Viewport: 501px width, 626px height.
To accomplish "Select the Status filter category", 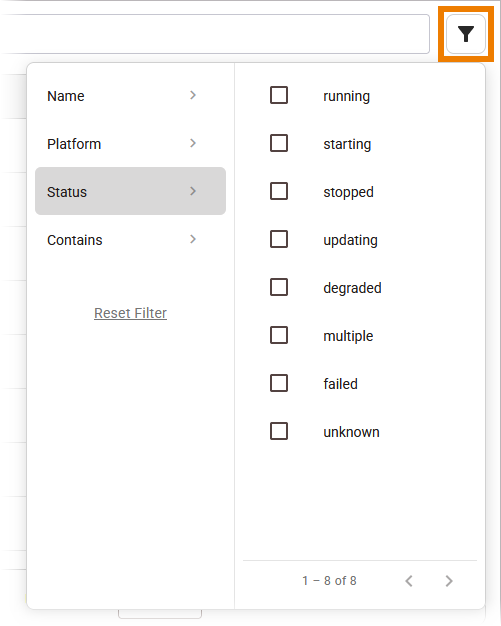I will tap(131, 191).
